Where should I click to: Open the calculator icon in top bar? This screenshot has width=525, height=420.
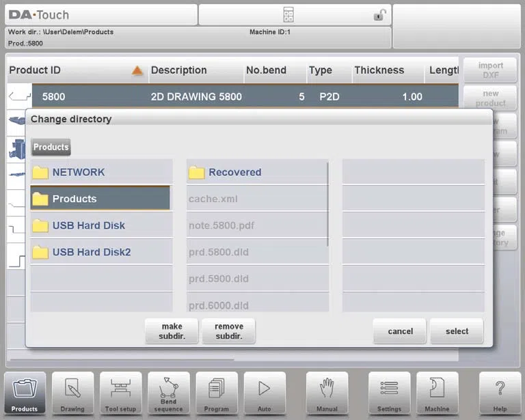288,15
